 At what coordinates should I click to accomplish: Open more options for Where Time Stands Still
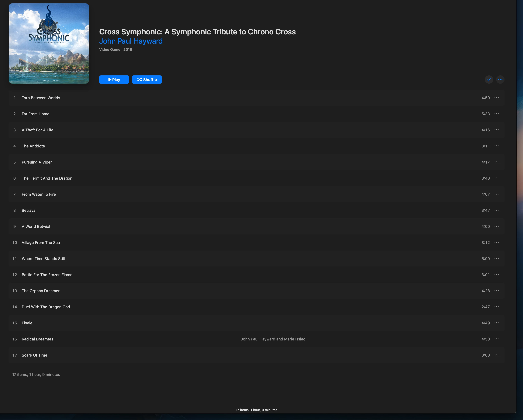(497, 259)
